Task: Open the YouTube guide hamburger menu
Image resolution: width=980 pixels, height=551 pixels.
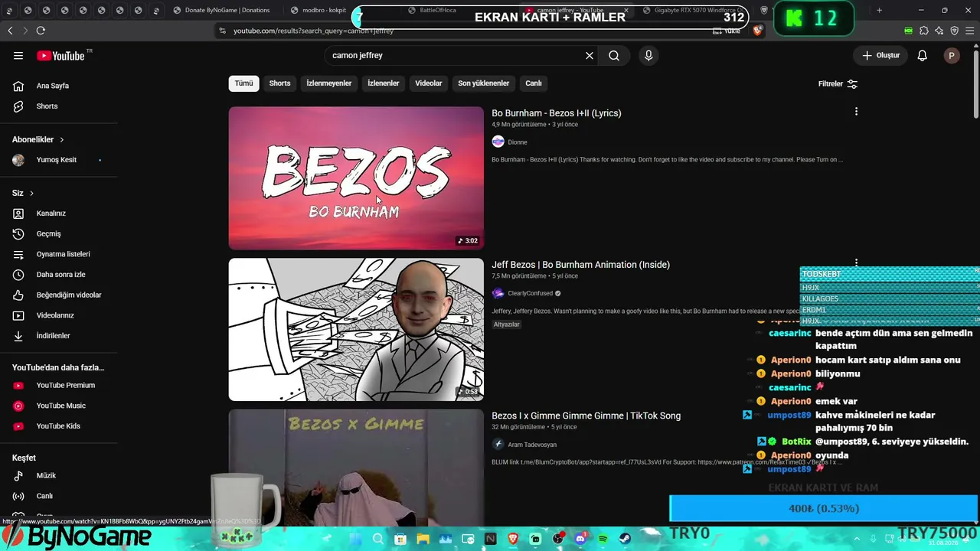Action: pyautogui.click(x=18, y=55)
